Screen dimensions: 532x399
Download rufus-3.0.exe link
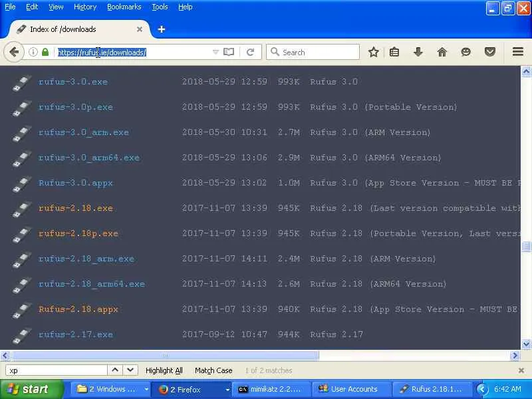pyautogui.click(x=73, y=82)
